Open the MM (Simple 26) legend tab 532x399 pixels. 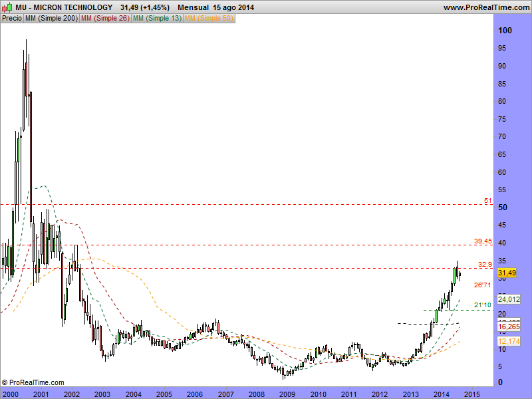(x=105, y=19)
